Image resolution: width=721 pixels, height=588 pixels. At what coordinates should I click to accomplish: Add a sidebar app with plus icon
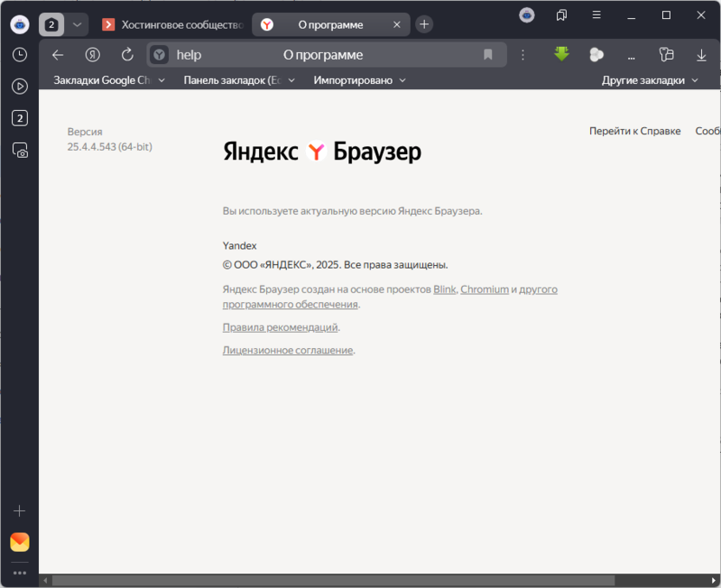click(x=20, y=511)
